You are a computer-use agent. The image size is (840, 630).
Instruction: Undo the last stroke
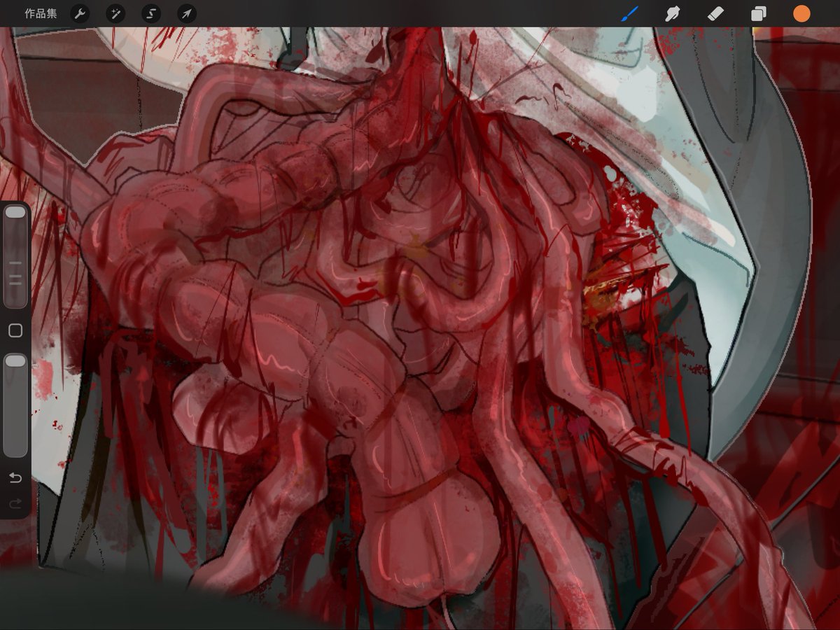click(15, 478)
